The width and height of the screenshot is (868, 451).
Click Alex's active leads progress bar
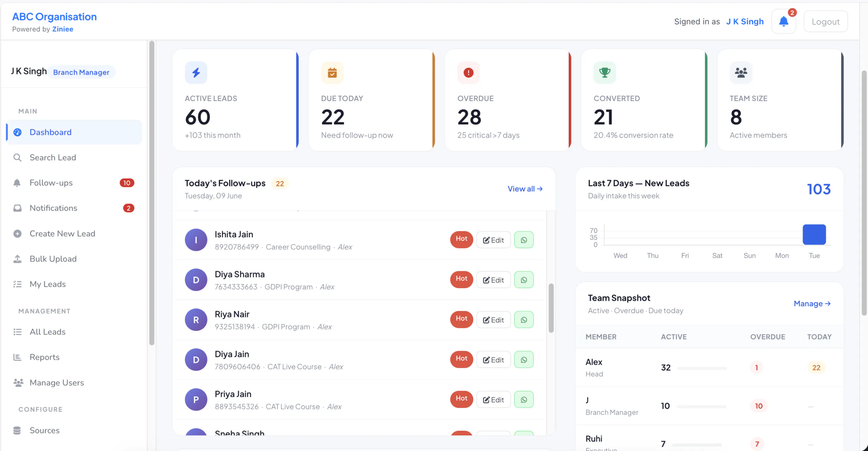[x=702, y=368]
